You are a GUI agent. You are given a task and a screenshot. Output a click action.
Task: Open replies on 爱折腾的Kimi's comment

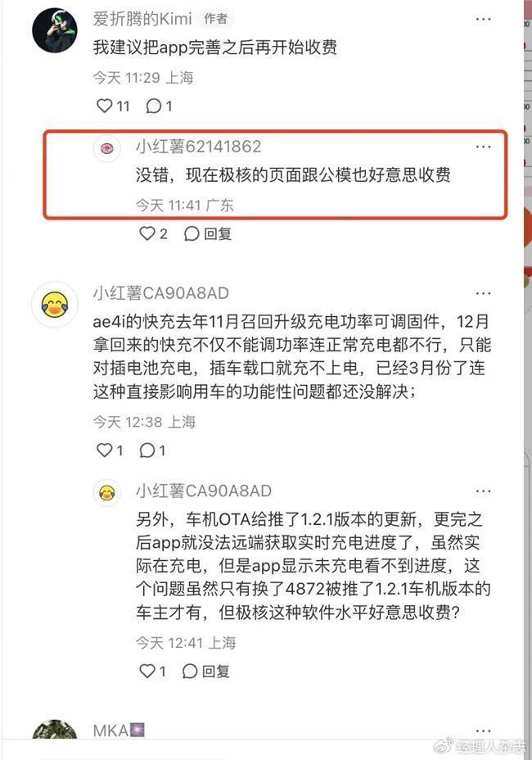[159, 106]
